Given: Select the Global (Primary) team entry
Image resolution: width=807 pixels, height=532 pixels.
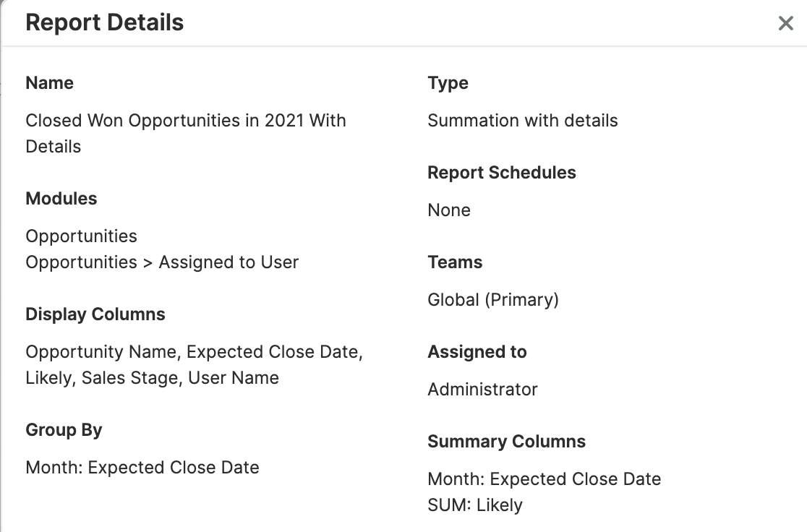Looking at the screenshot, I should click(494, 299).
